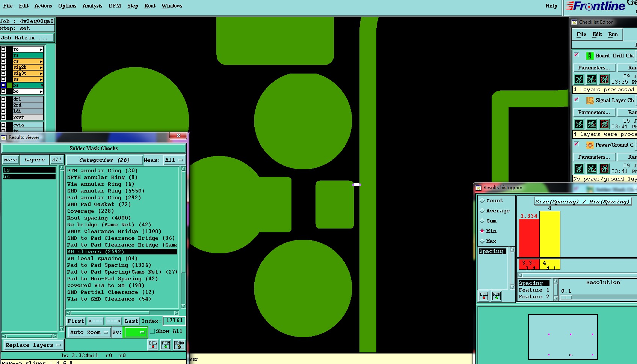Open Run menu in Checklist Editor
Viewport: 637px width, 364px height.
(613, 35)
